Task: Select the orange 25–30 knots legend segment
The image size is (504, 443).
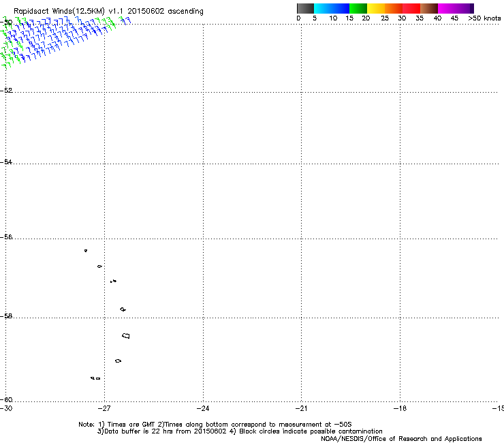Action: click(394, 8)
